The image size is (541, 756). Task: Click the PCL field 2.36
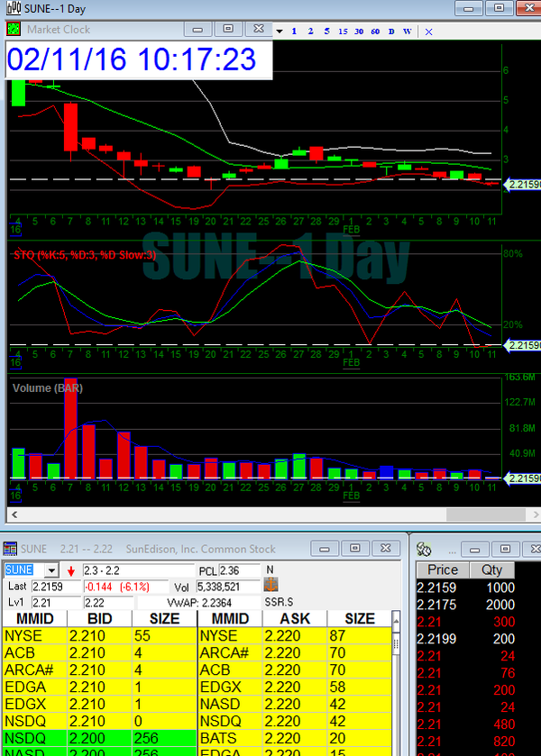point(239,571)
